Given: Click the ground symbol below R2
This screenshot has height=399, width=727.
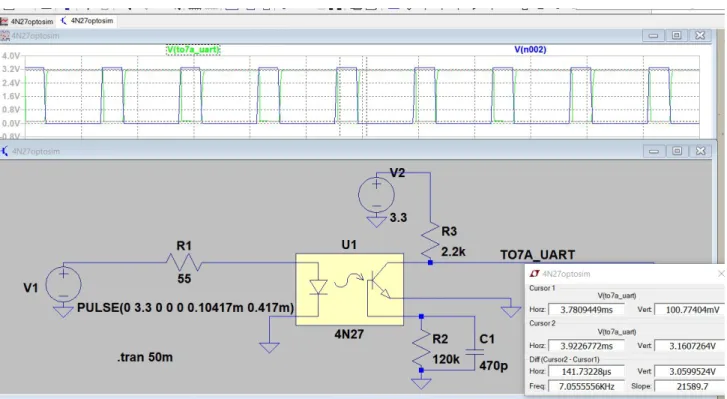Looking at the screenshot, I should pyautogui.click(x=421, y=383).
